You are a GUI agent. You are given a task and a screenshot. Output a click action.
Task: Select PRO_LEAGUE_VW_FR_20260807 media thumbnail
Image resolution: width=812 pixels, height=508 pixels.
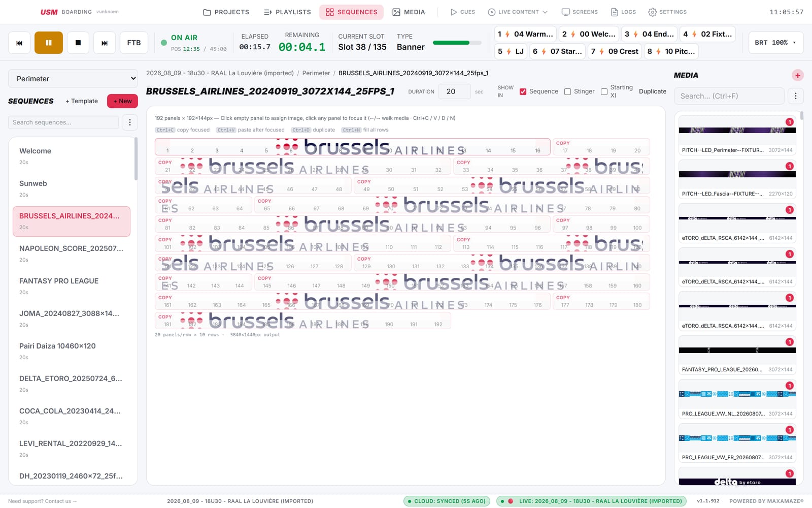coord(737,442)
